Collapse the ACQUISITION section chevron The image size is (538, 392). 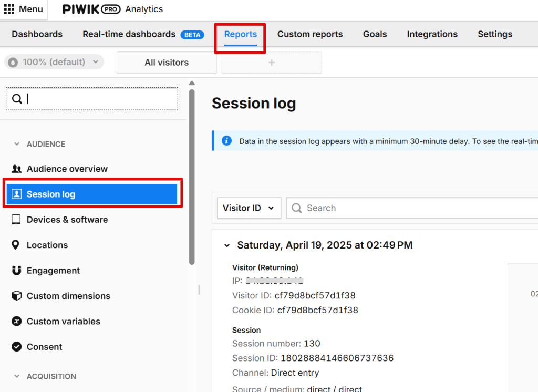coord(17,376)
